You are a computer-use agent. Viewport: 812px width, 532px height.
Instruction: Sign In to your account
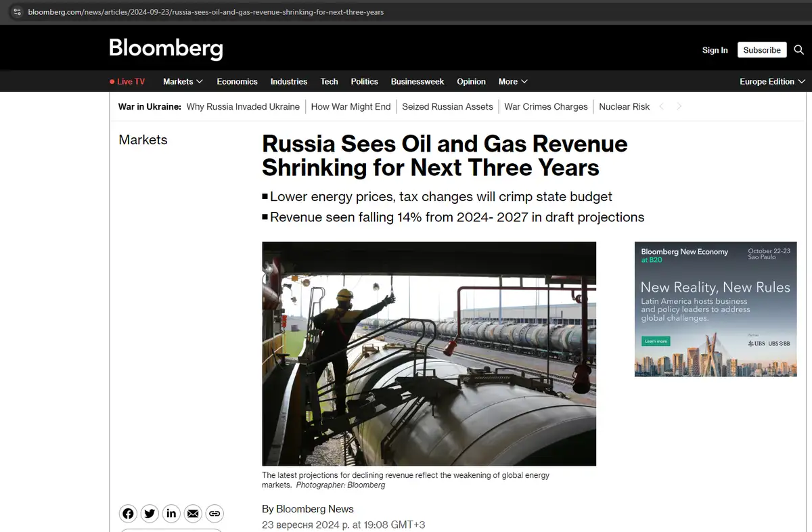[715, 49]
